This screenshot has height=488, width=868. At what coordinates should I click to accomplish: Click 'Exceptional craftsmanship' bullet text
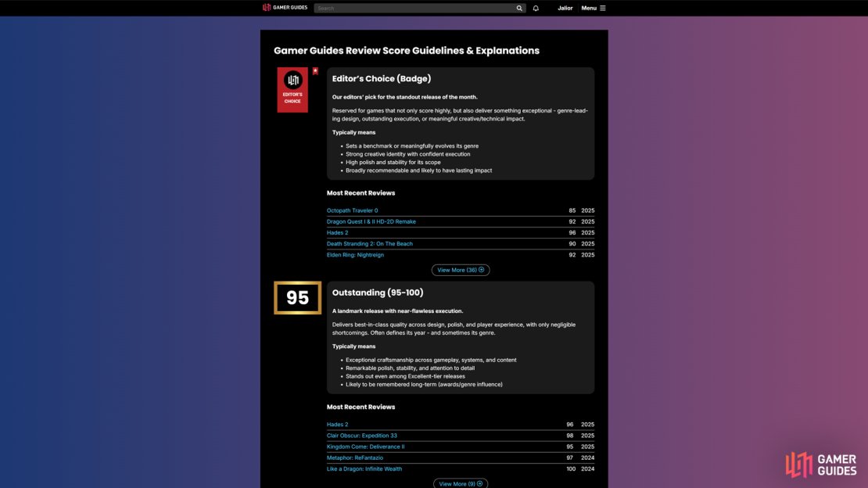pyautogui.click(x=431, y=360)
